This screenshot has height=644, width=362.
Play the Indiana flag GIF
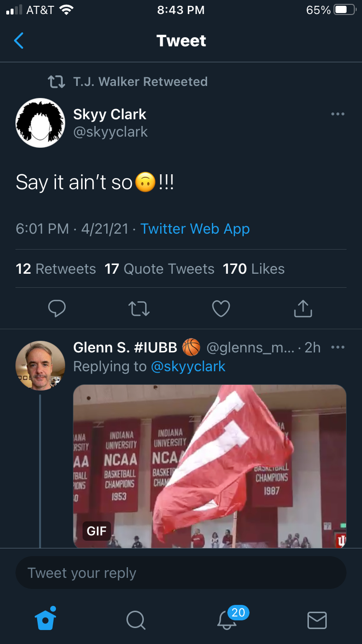(x=209, y=466)
